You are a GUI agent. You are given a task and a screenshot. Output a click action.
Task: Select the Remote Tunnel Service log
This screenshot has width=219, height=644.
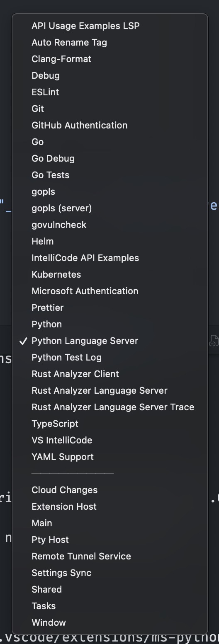(x=110, y=556)
